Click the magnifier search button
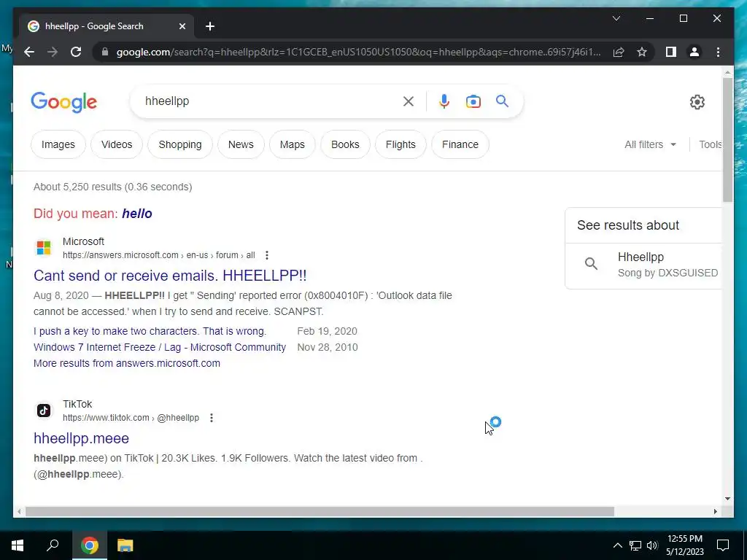The image size is (747, 560). 502,101
